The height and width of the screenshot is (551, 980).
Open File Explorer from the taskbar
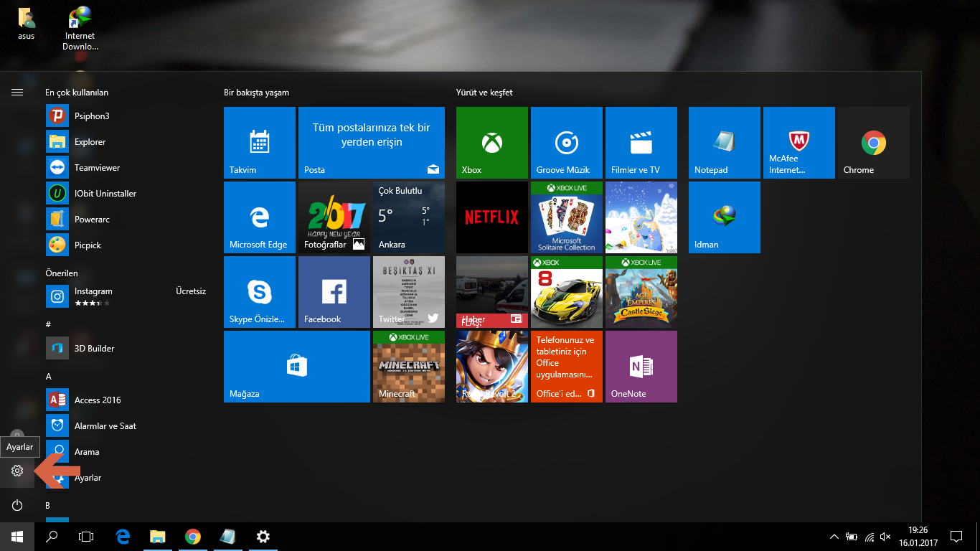[x=157, y=537]
